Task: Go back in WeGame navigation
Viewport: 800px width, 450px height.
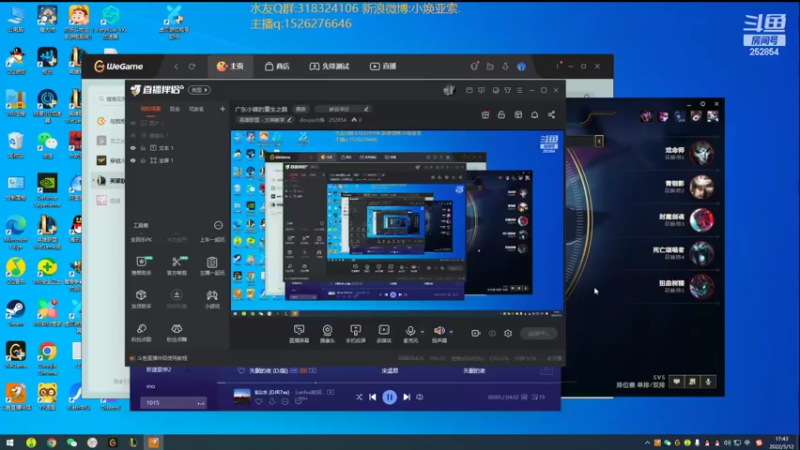Action: 176,66
